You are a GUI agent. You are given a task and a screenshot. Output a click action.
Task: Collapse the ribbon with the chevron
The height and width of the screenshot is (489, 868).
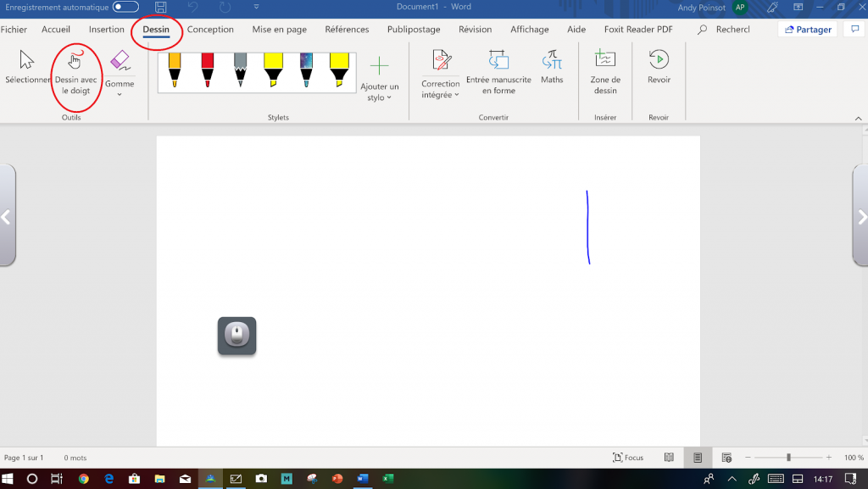pos(858,119)
